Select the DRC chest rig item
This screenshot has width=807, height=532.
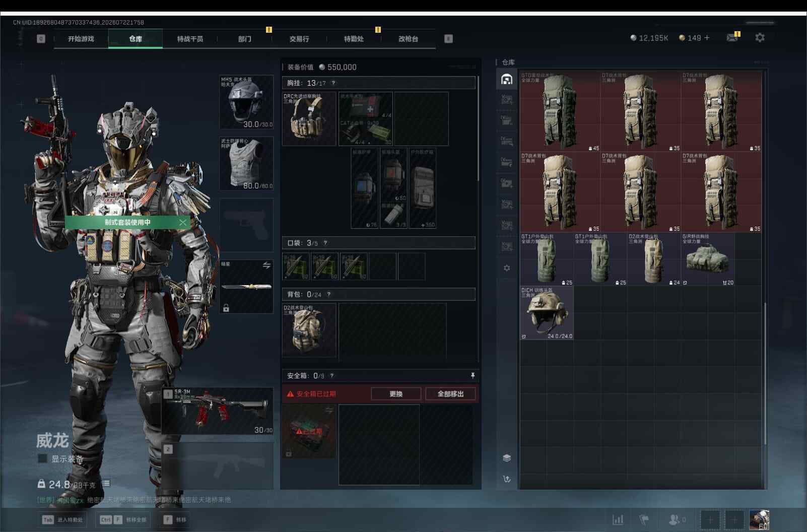tap(309, 119)
